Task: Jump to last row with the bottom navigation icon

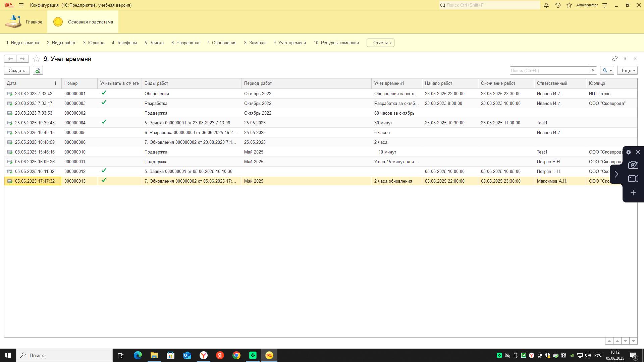Action: tap(633, 341)
